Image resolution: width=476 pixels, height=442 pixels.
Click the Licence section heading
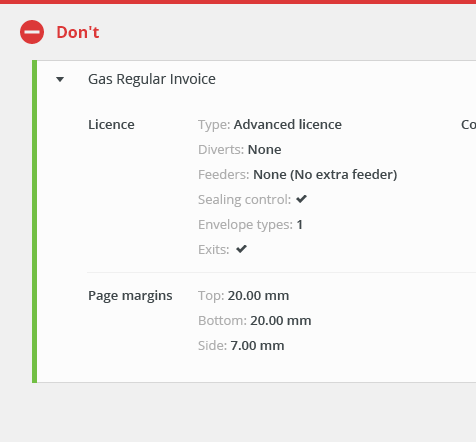tap(111, 124)
